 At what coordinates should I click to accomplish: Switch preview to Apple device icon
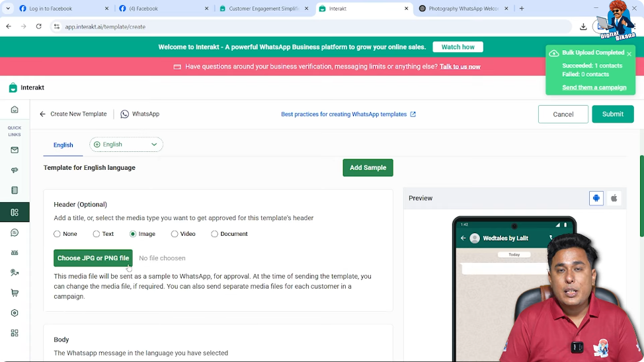point(614,198)
